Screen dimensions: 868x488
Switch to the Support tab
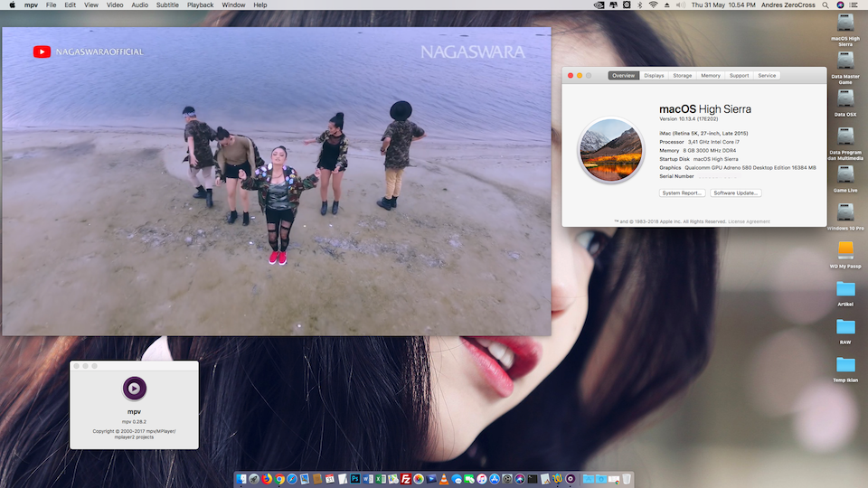coord(739,75)
